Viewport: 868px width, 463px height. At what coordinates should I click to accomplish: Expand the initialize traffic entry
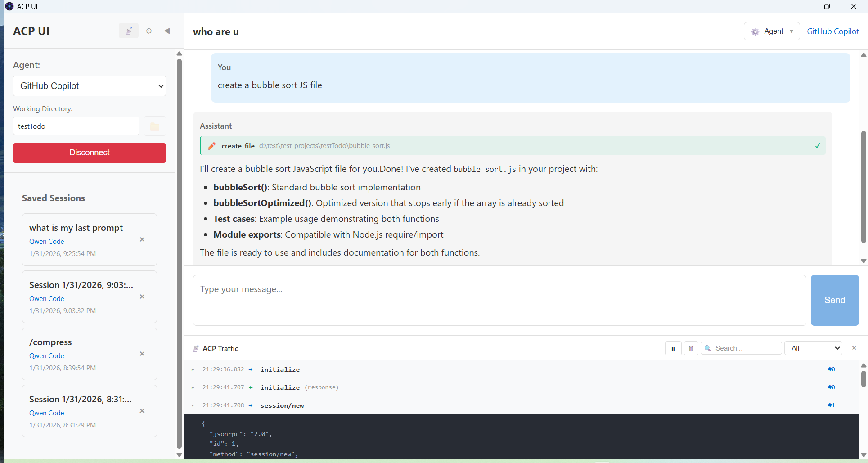pos(193,369)
